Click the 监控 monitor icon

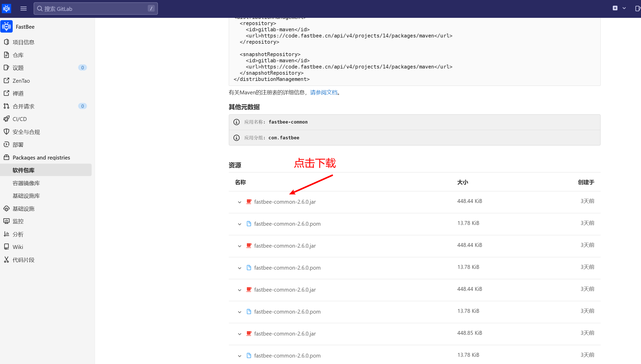tap(6, 221)
